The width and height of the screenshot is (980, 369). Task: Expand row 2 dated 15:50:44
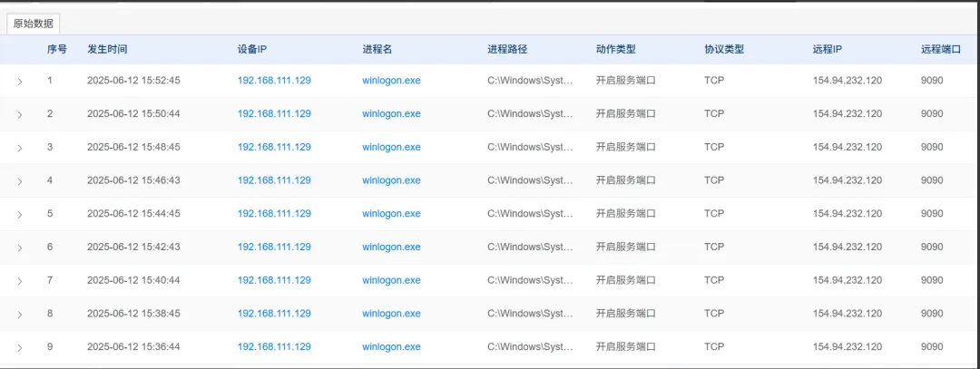click(x=20, y=114)
